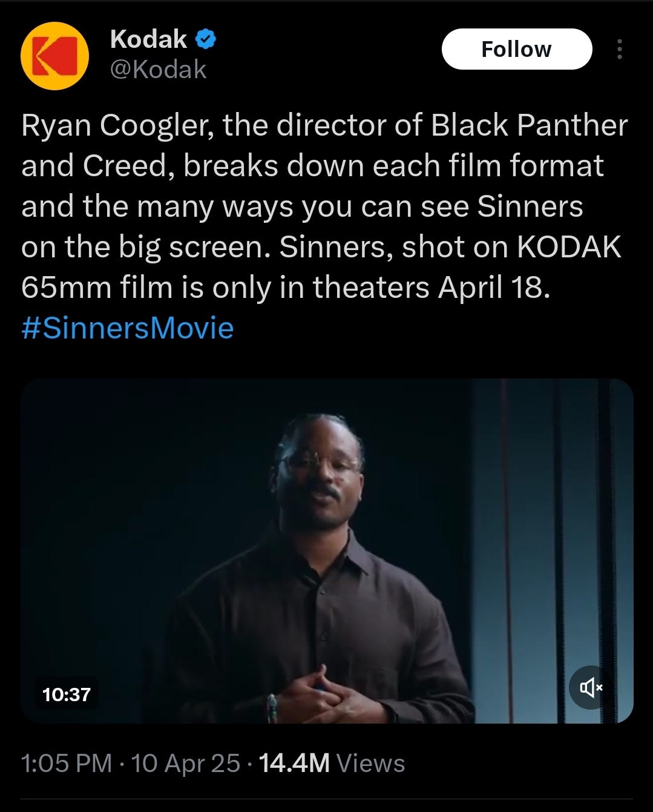
Task: Click the 10 Apr 25 post date
Action: tap(186, 763)
